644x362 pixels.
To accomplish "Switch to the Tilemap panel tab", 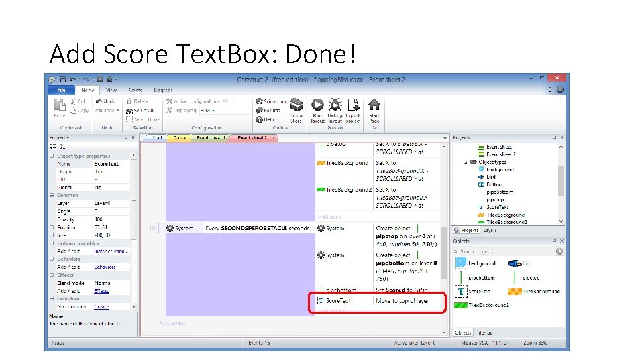I will [484, 333].
